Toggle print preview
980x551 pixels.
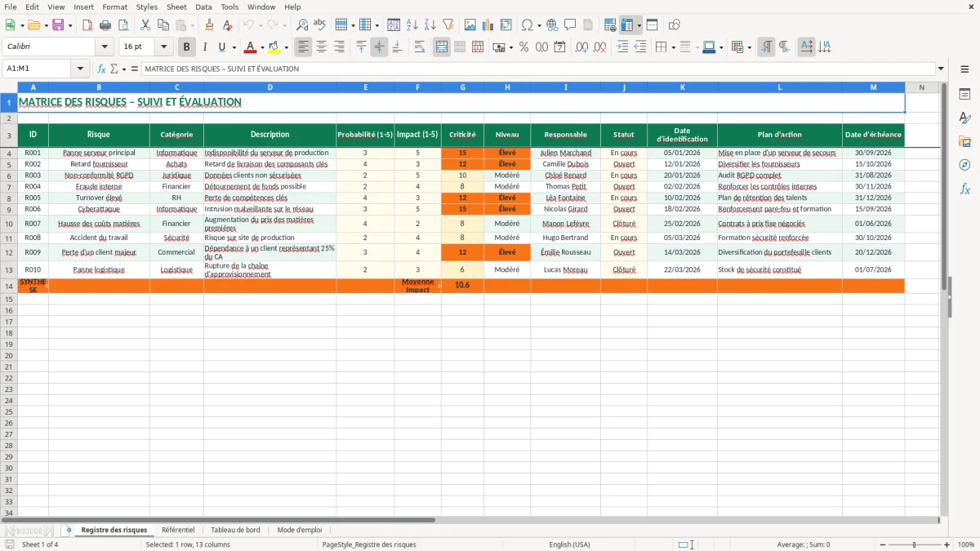tap(123, 25)
